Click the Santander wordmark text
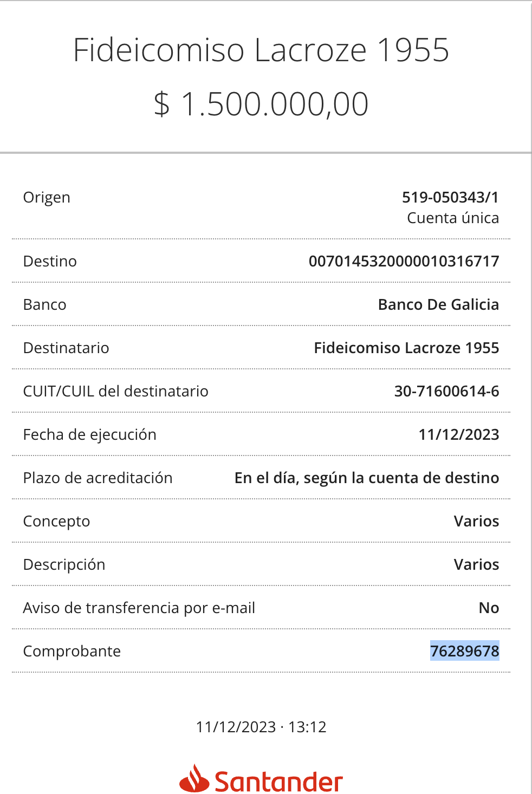532x794 pixels. pyautogui.click(x=279, y=782)
